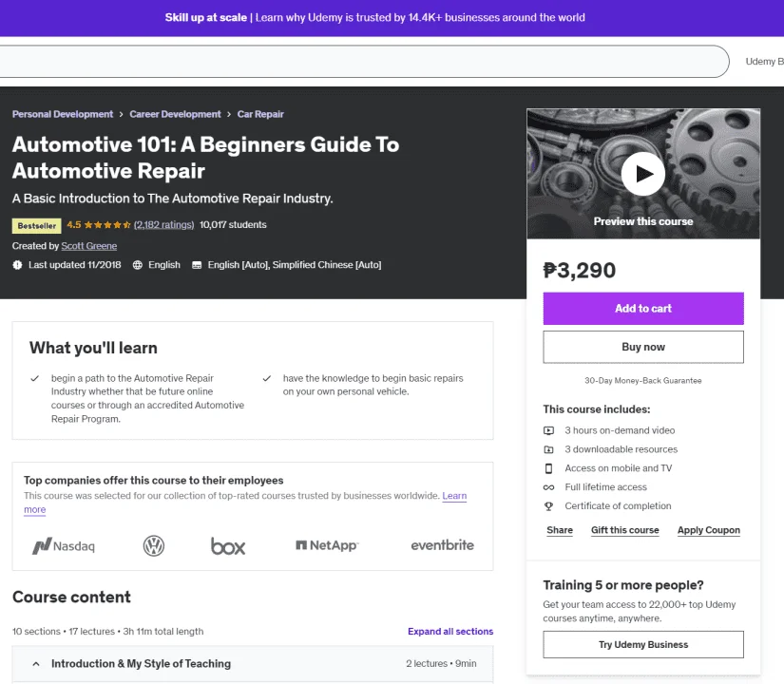Click the Course content heading

coord(71,597)
